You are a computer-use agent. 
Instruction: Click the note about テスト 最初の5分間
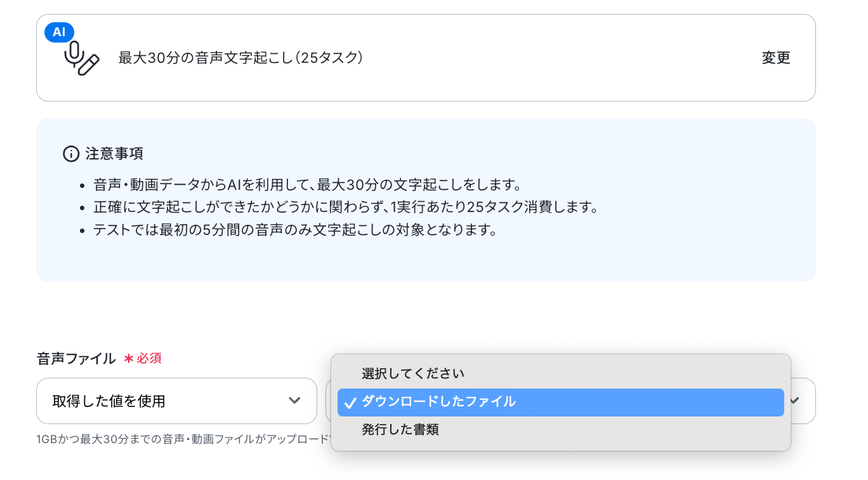click(x=294, y=230)
